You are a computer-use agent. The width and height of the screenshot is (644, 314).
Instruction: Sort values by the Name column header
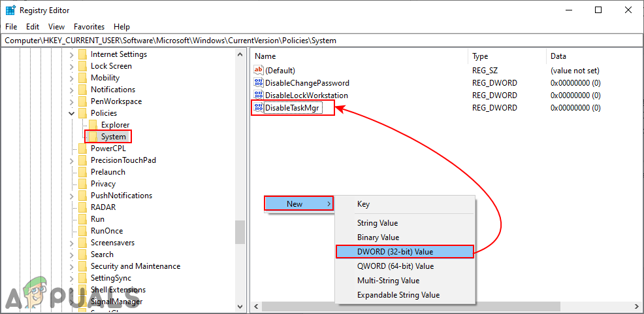click(359, 56)
